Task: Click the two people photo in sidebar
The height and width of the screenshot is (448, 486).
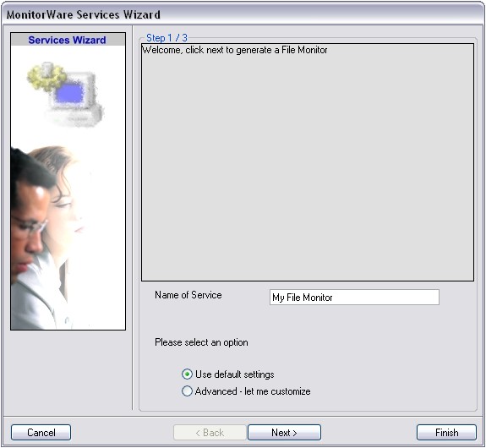Action: click(45, 238)
